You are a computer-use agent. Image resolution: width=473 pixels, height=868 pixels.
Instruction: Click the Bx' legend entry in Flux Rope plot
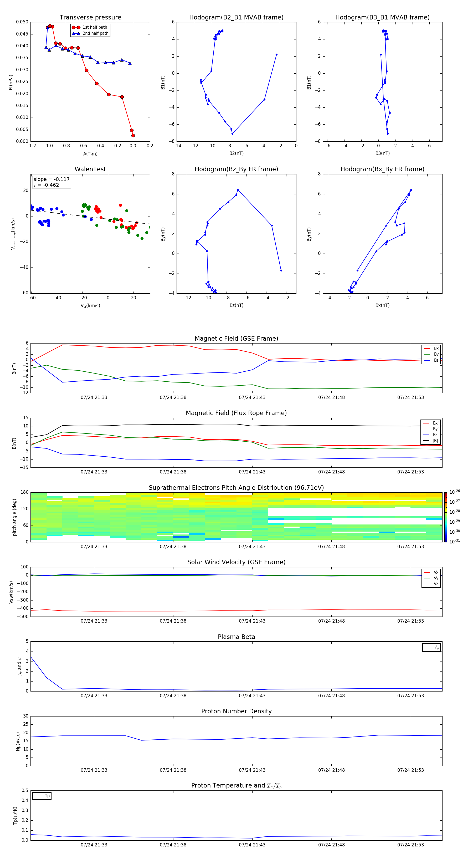pyautogui.click(x=431, y=423)
